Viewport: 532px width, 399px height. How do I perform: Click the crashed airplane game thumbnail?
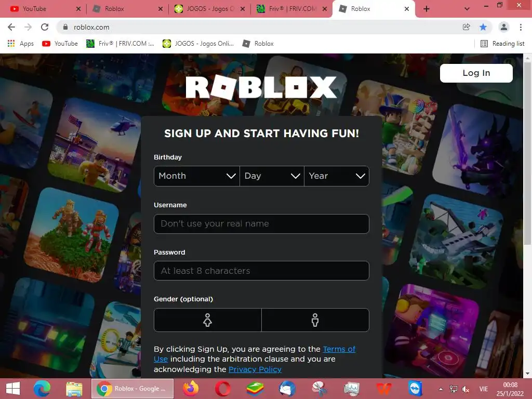457,242
